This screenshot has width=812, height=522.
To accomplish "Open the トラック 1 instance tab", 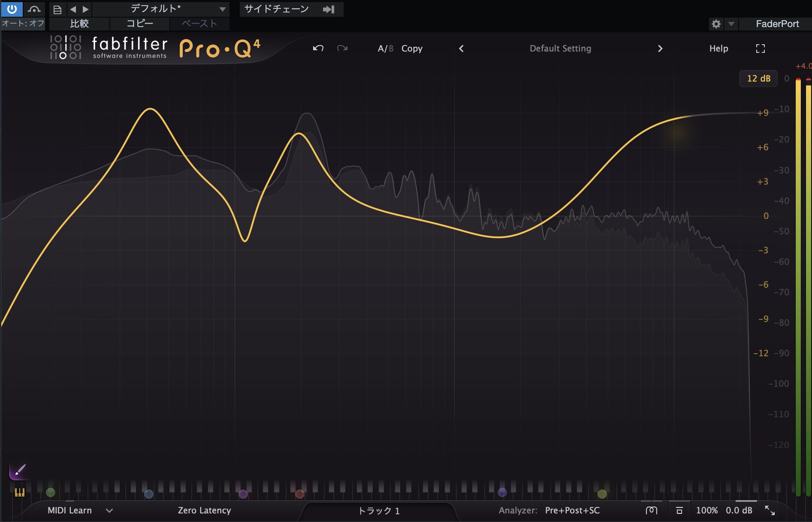I will click(379, 511).
